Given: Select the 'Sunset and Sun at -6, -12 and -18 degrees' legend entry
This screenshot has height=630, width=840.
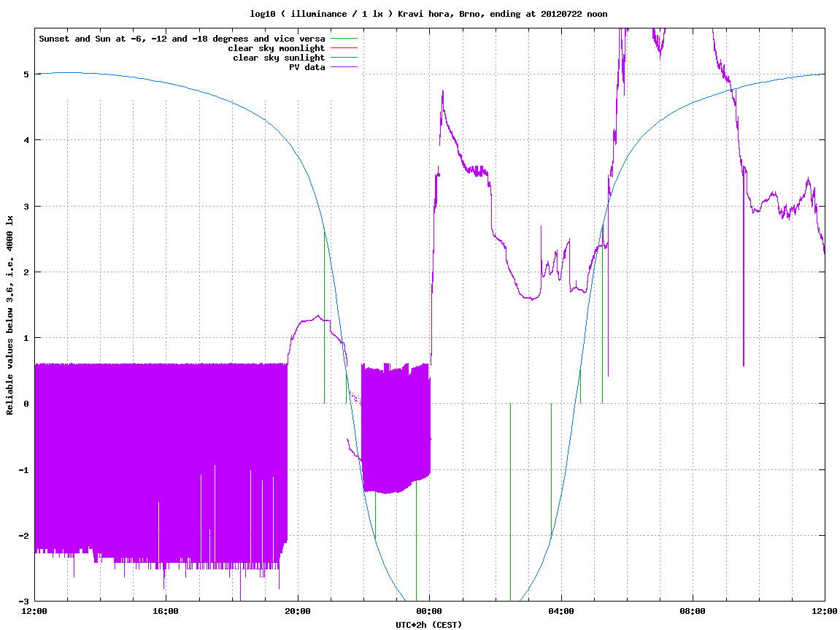Looking at the screenshot, I should [x=182, y=39].
